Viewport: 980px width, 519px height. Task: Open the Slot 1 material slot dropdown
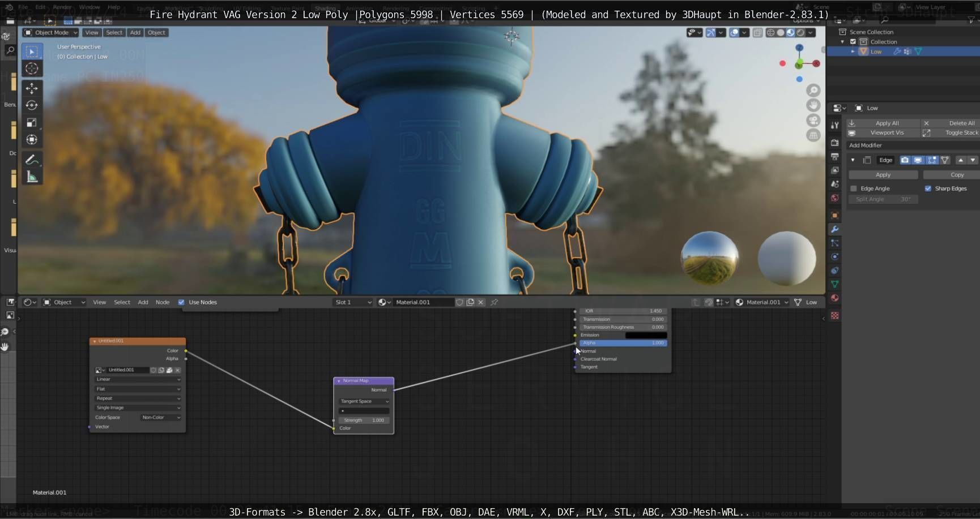click(x=353, y=302)
